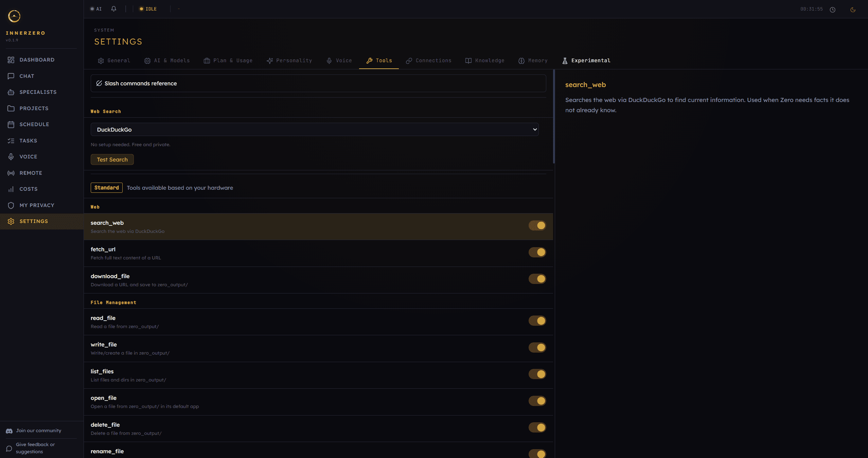The height and width of the screenshot is (458, 868).
Task: Click the Costs bar chart icon
Action: pyautogui.click(x=11, y=189)
